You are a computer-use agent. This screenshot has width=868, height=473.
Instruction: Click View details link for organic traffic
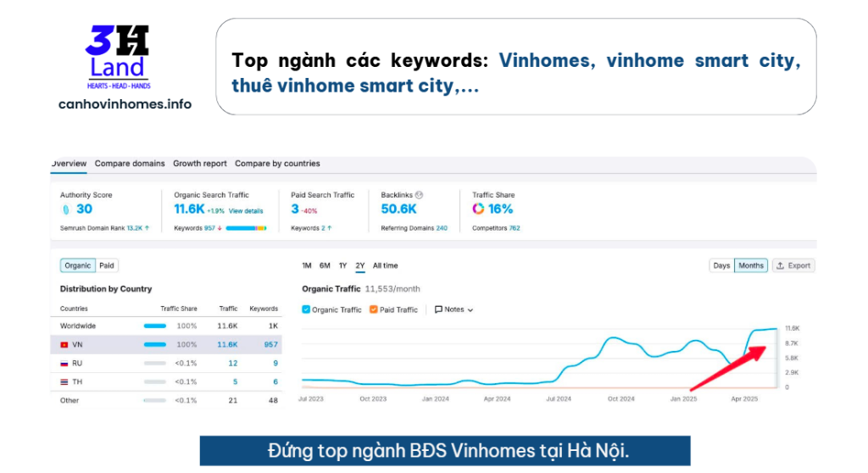[246, 211]
